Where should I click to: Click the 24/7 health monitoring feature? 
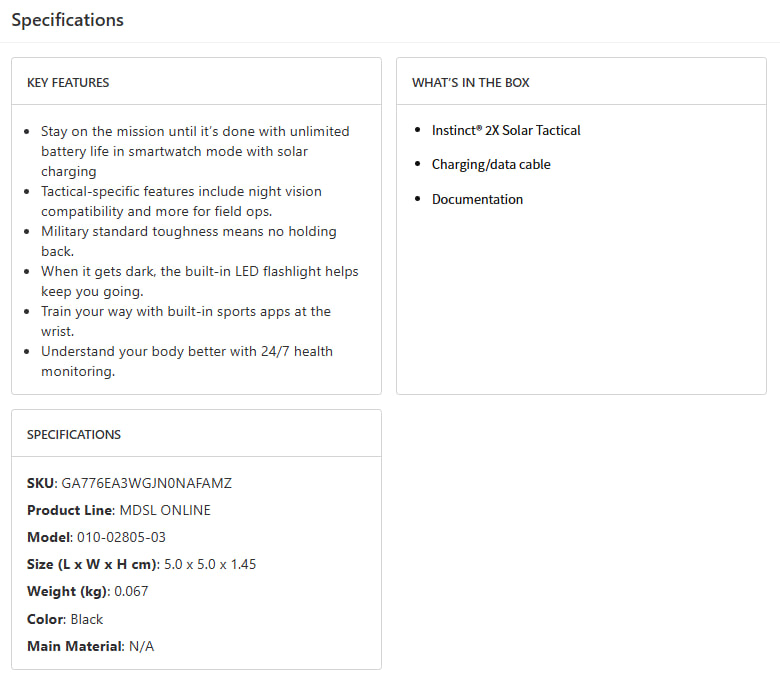coord(187,361)
